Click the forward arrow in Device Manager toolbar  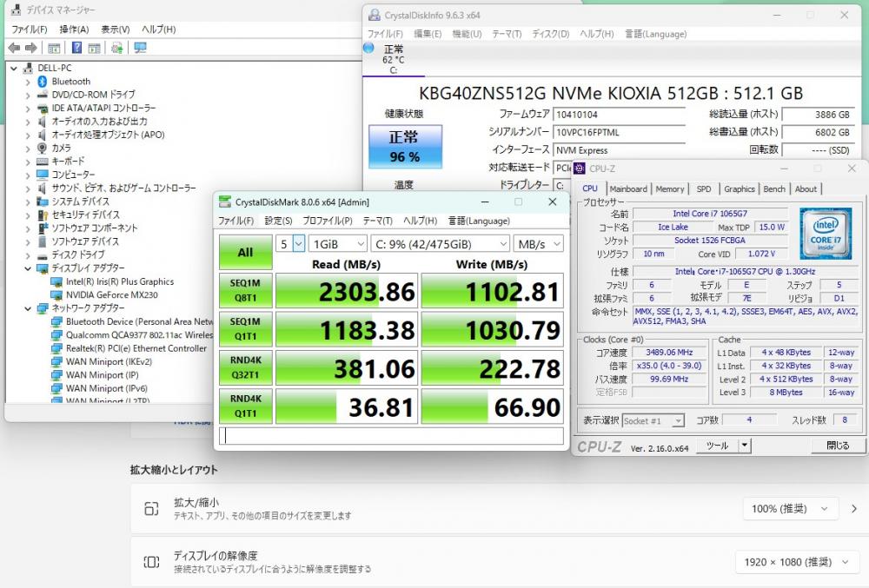[31, 48]
